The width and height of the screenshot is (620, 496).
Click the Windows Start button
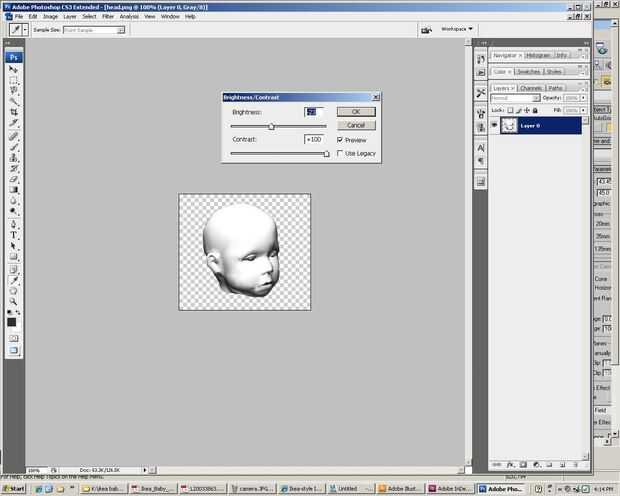coord(14,488)
